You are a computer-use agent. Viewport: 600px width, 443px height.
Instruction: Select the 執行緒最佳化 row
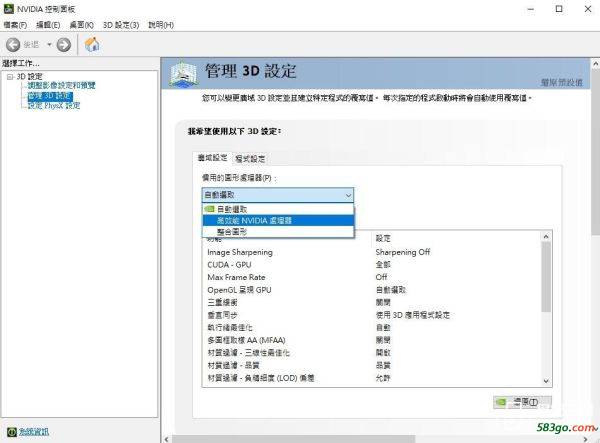click(372, 328)
